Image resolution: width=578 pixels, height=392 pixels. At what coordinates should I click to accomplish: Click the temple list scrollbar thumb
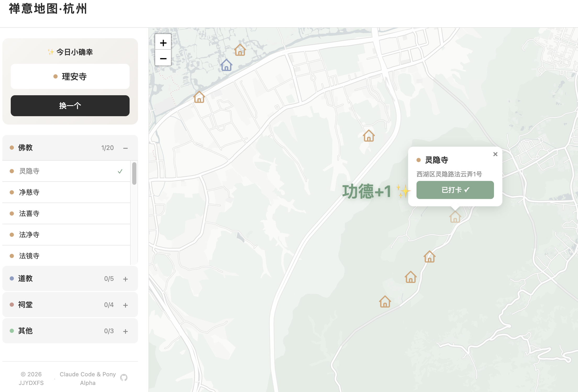click(x=134, y=173)
